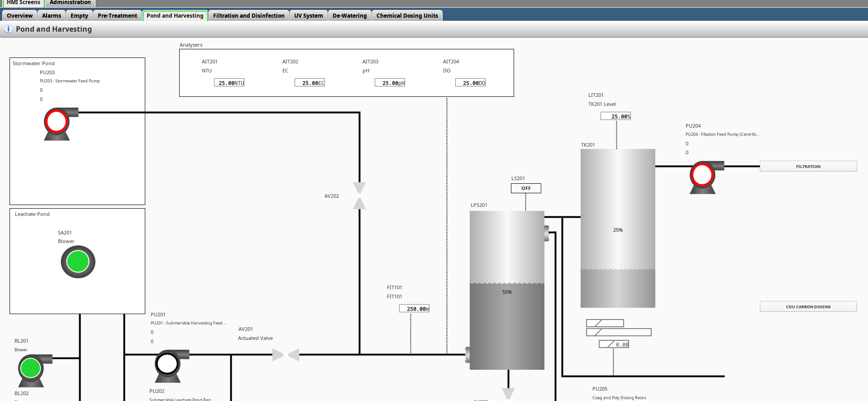Screen dimensions: 868x401
Task: Click the AV202 label
Action: 332,196
